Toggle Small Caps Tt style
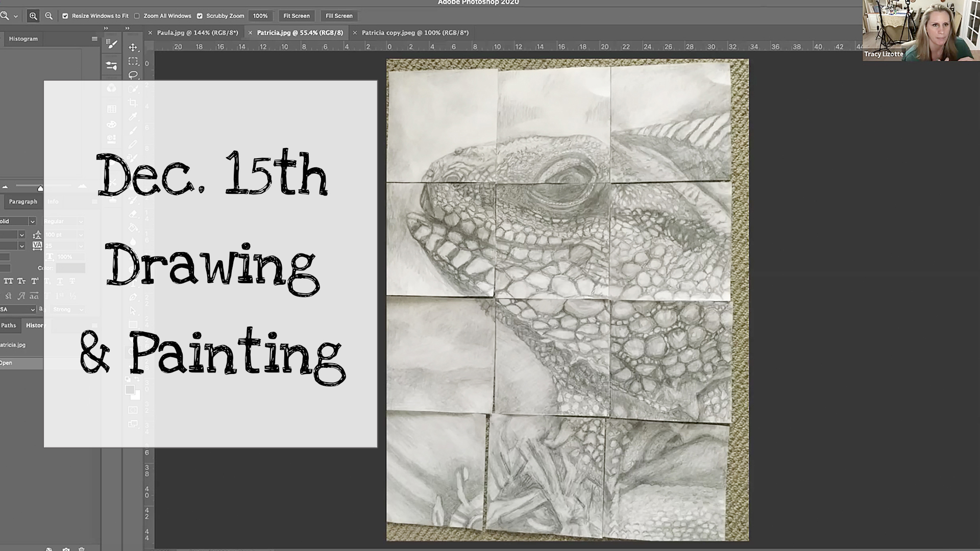980x551 pixels. tap(21, 281)
